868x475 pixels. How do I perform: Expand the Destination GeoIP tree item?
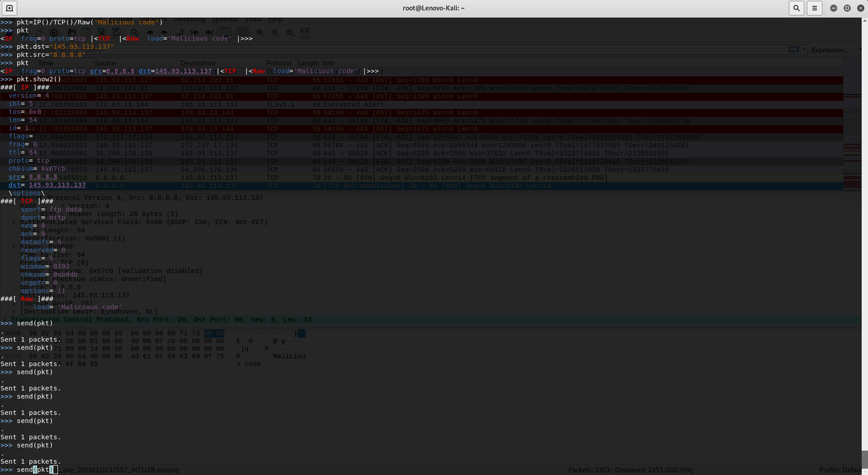coord(14,312)
